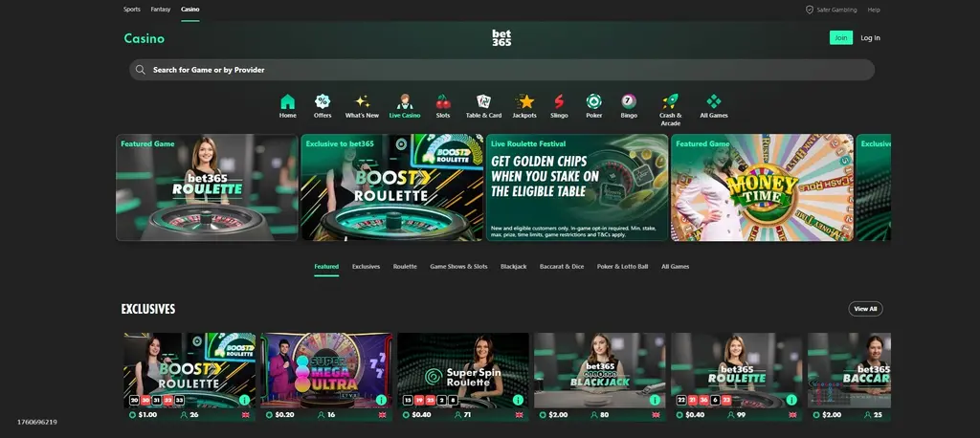Image resolution: width=980 pixels, height=438 pixels.
Task: Click UK flag on Boost Roulette tile
Action: pyautogui.click(x=245, y=415)
